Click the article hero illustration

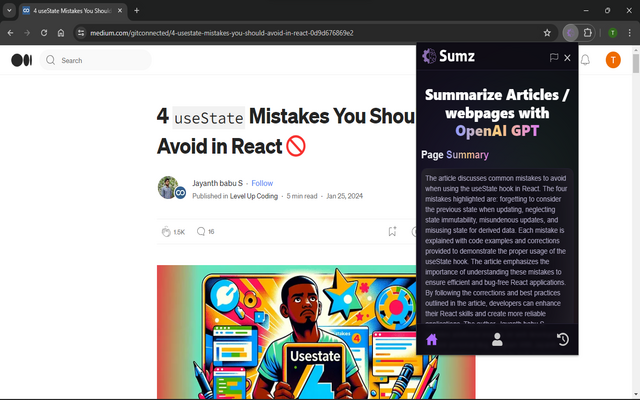(287, 332)
